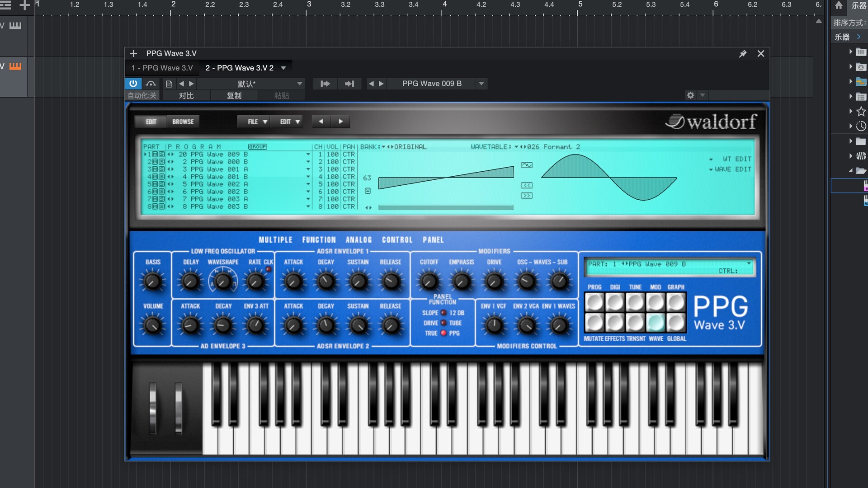The height and width of the screenshot is (488, 868).
Task: Click Waldorf toolbar previous arrow
Action: (321, 122)
